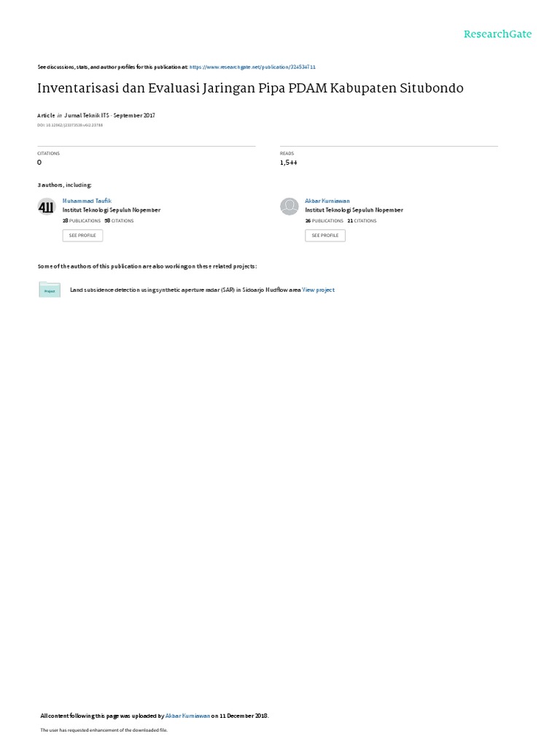Screen dimensions: 560x747
Task: Click Akbar Kurniawan's 21 citations count
Action: (x=362, y=221)
